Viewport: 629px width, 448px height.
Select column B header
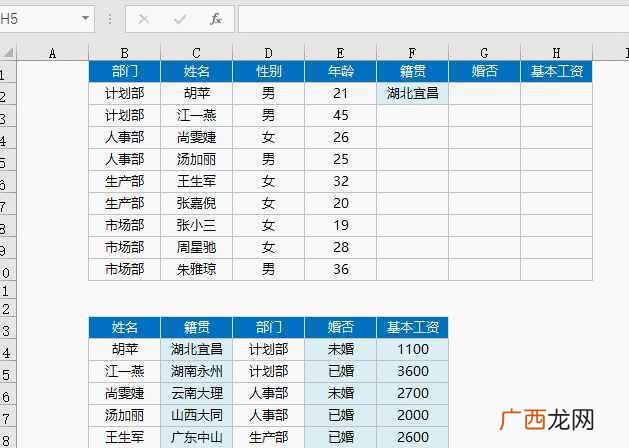click(124, 53)
